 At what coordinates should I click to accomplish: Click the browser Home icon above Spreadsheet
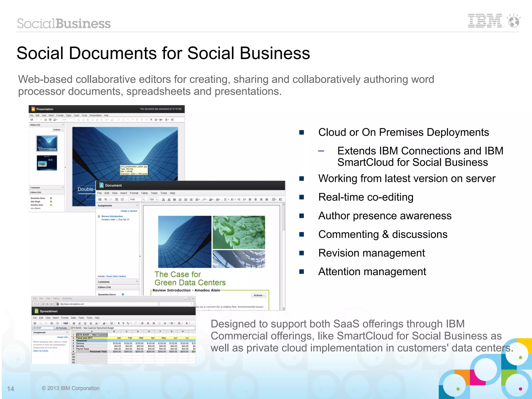[51, 304]
